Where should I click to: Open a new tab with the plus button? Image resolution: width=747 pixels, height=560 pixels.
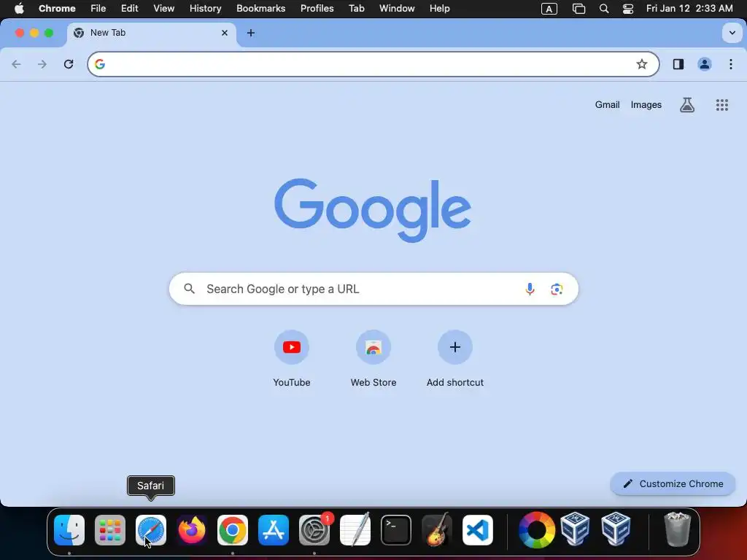251,33
